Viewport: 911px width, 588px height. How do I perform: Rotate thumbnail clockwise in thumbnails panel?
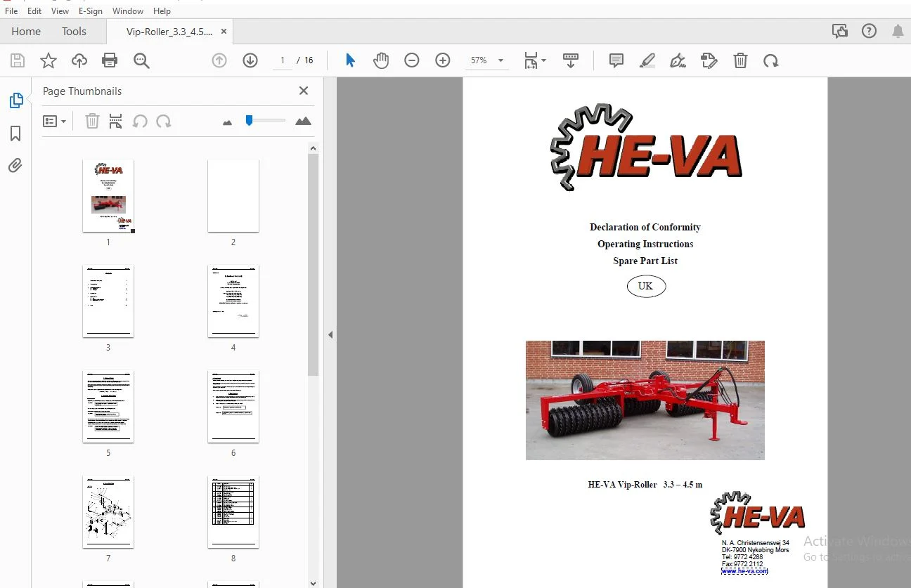click(164, 122)
